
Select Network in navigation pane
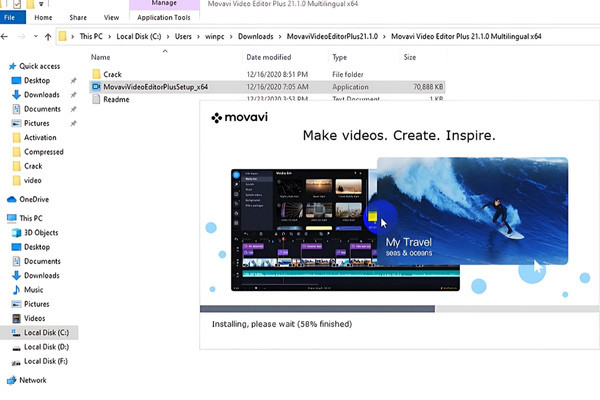point(33,380)
